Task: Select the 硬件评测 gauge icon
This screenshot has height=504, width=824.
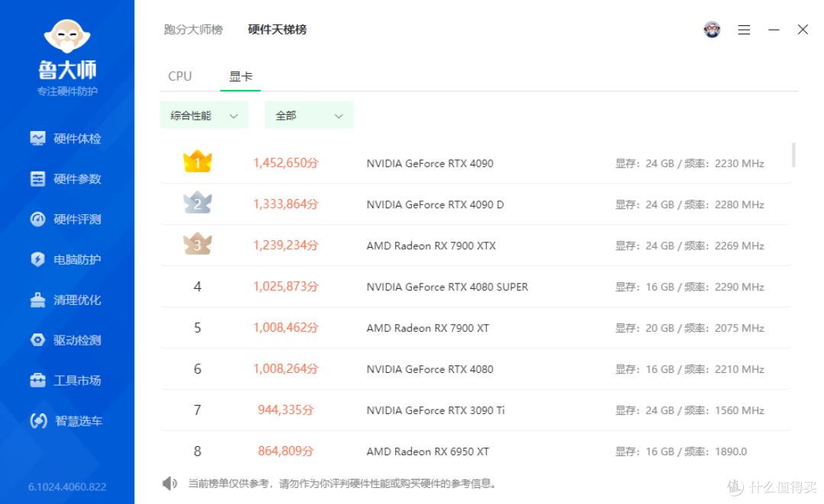Action: click(38, 220)
